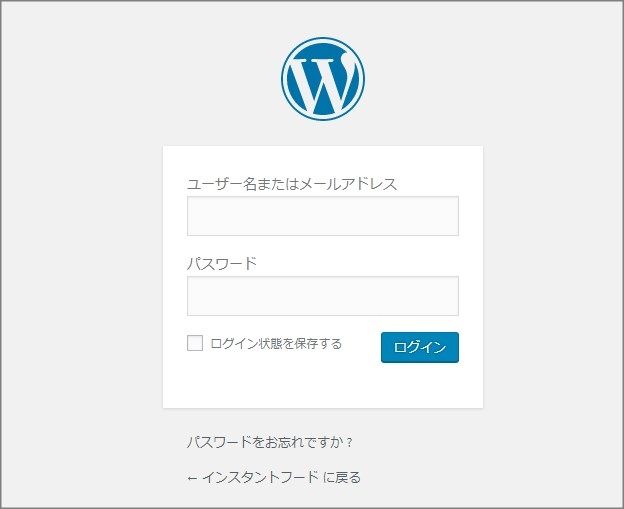Click the WordPress logo icon
This screenshot has height=509, width=624.
pos(323,79)
